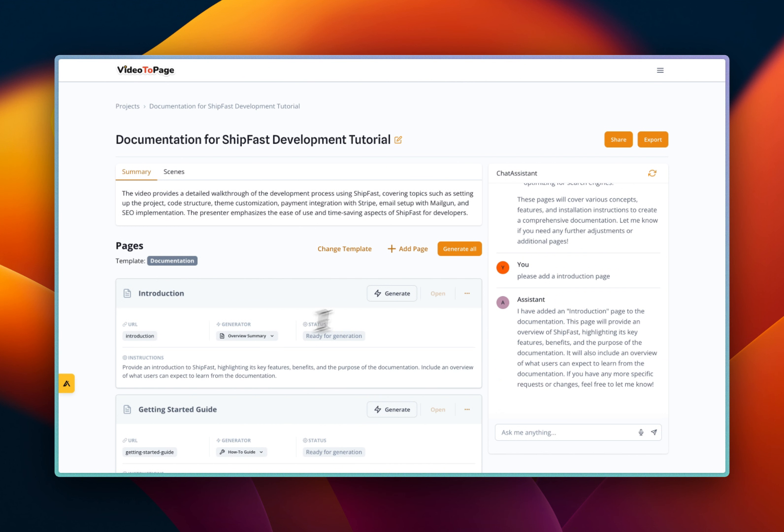The width and height of the screenshot is (784, 532).
Task: Go to Projects breadcrumb link
Action: (x=128, y=106)
